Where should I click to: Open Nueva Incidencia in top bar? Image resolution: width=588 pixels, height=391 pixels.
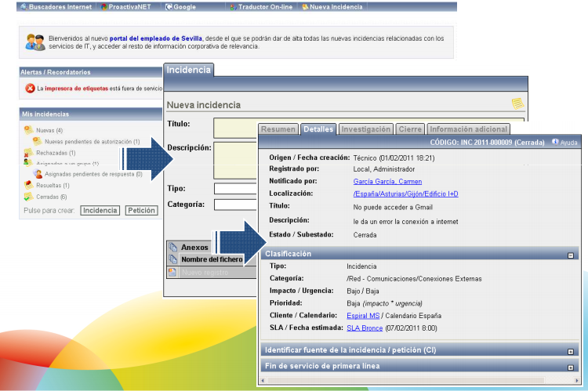[336, 7]
